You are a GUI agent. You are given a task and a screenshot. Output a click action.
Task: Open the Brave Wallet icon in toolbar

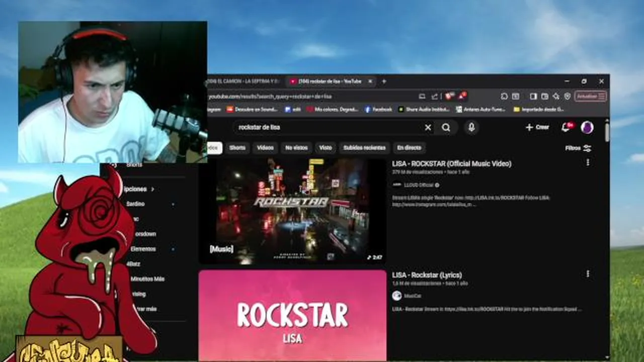point(544,96)
